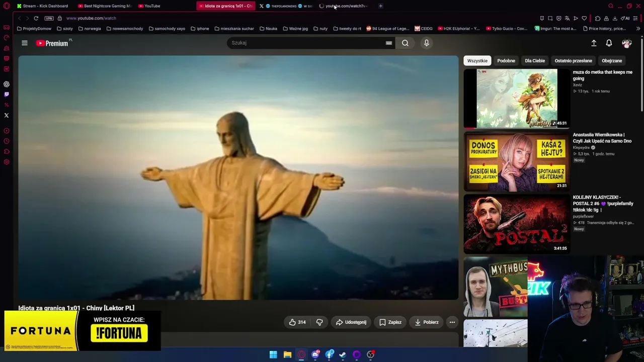This screenshot has width=644, height=362.
Task: Select the Podobne filter chip
Action: tap(506, 61)
